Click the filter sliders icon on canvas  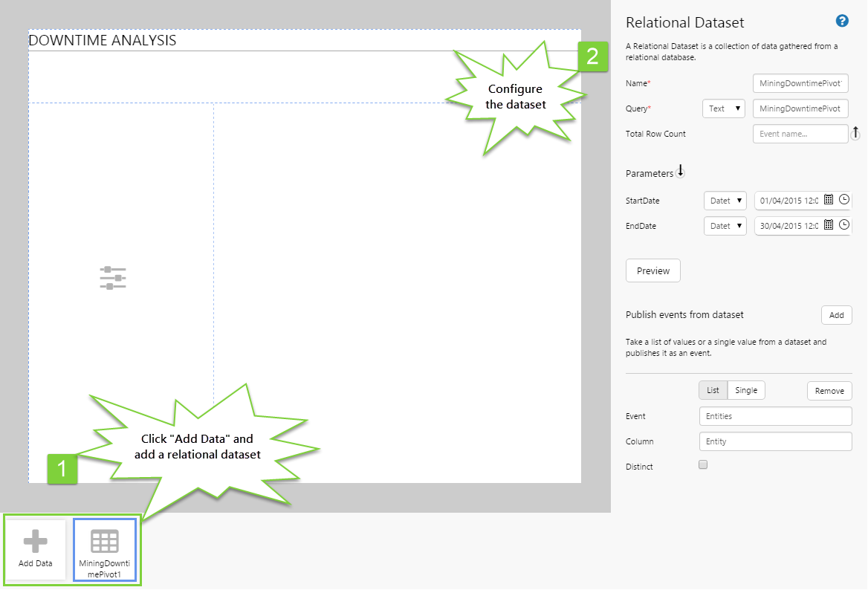click(113, 277)
